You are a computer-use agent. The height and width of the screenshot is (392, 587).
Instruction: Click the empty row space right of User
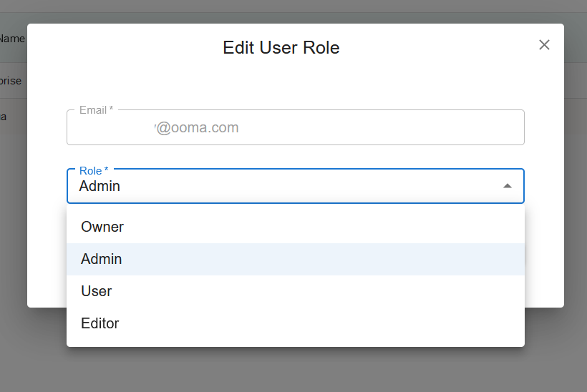pos(322,291)
